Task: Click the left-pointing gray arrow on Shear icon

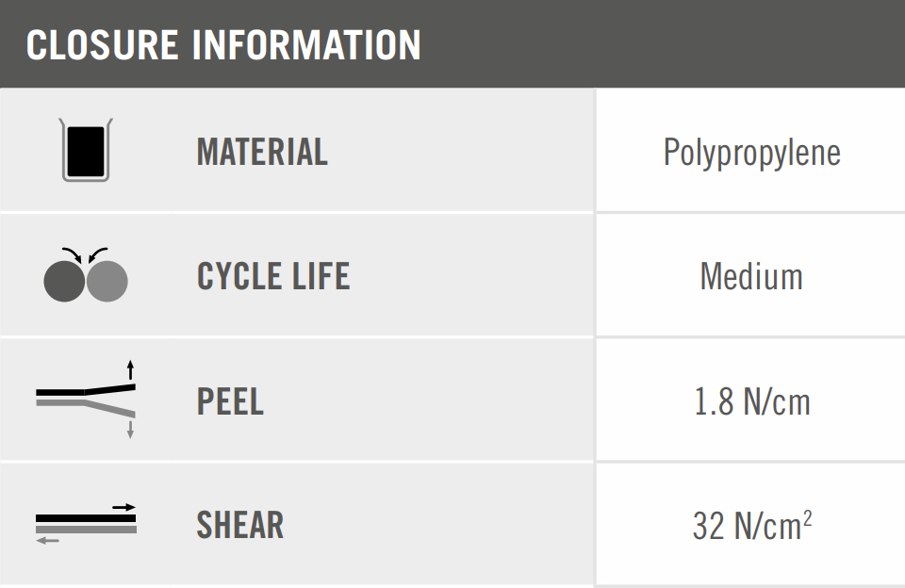Action: tap(48, 540)
